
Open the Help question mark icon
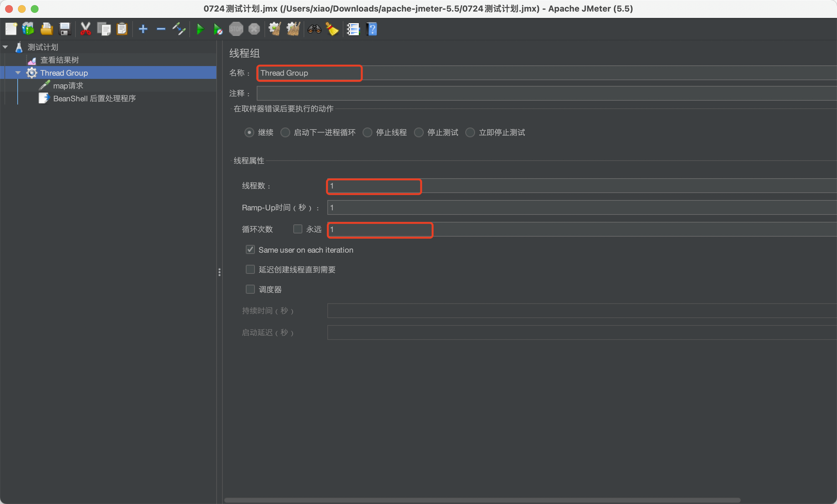(x=372, y=29)
